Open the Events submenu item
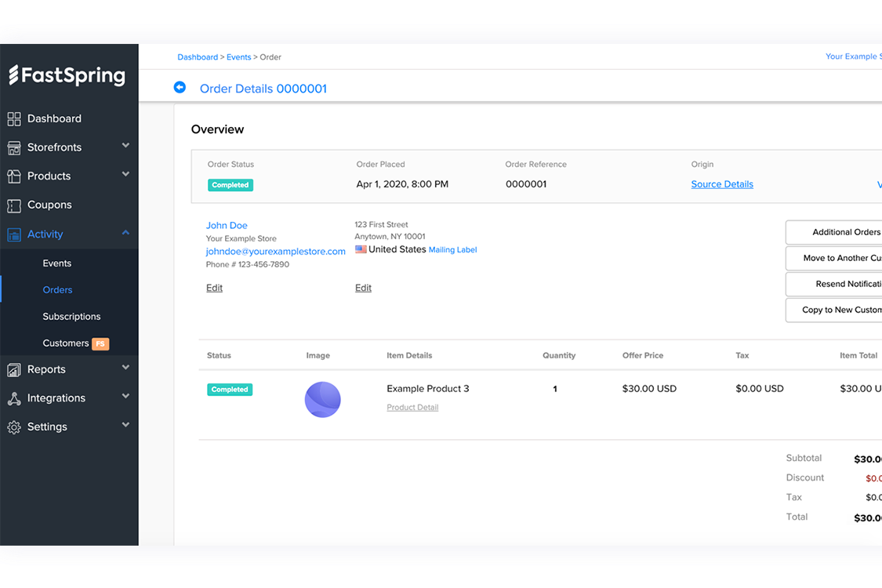Screen dimensions: 882x588 tap(57, 263)
